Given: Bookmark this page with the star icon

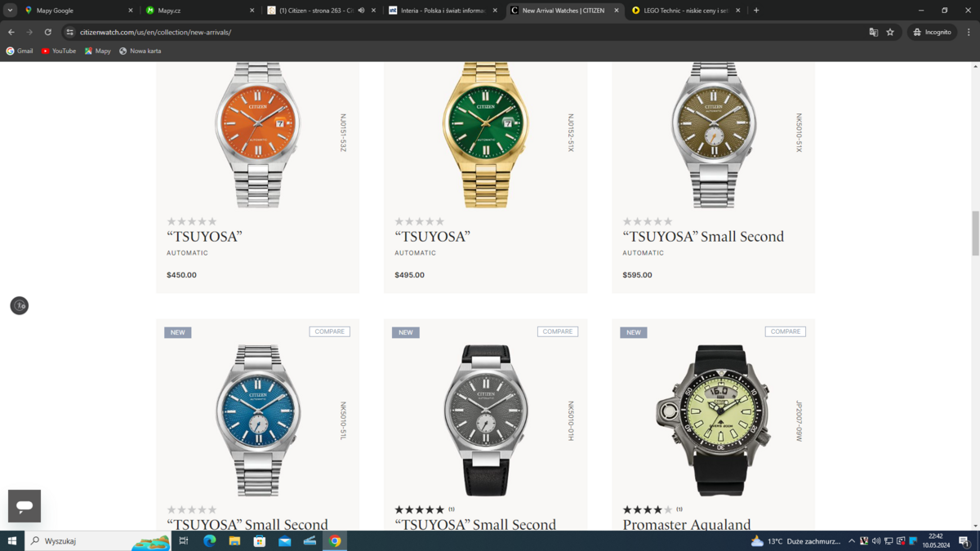Looking at the screenshot, I should tap(890, 32).
